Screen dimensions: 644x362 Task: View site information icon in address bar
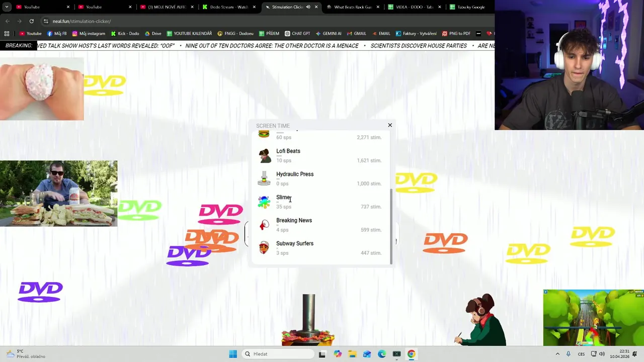click(46, 21)
